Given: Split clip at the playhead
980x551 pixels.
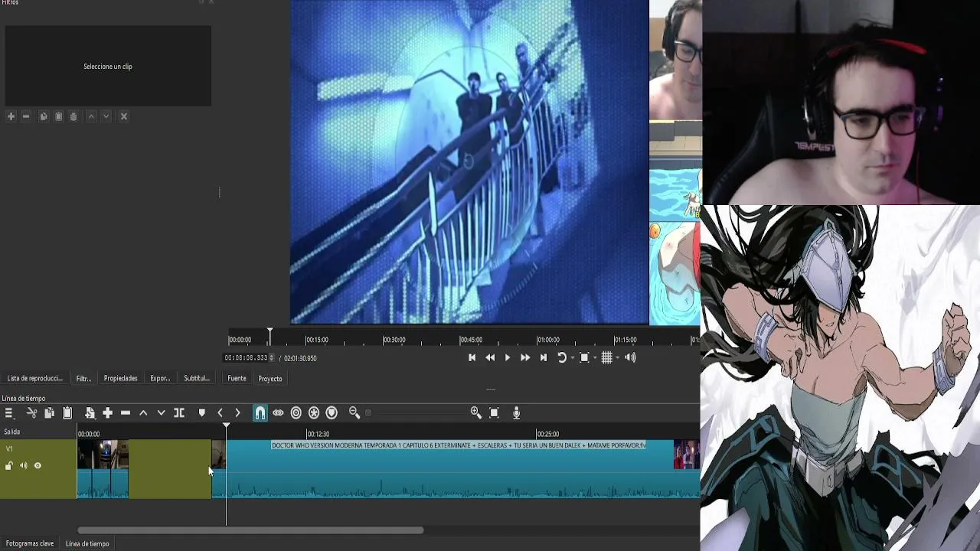Looking at the screenshot, I should coord(179,413).
